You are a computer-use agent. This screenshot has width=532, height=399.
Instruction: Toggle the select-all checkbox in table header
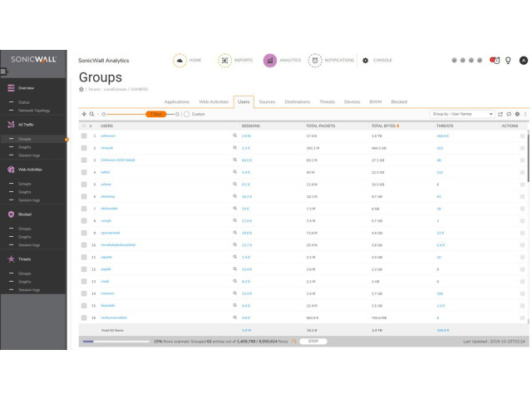click(84, 126)
